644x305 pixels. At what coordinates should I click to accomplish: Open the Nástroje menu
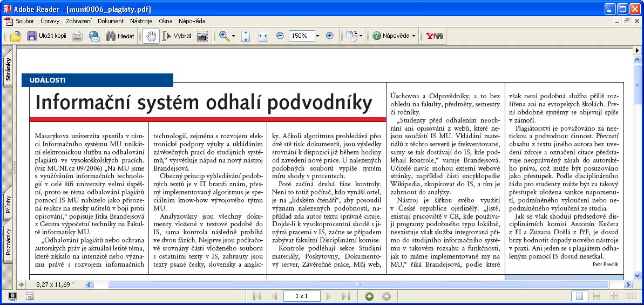[141, 22]
